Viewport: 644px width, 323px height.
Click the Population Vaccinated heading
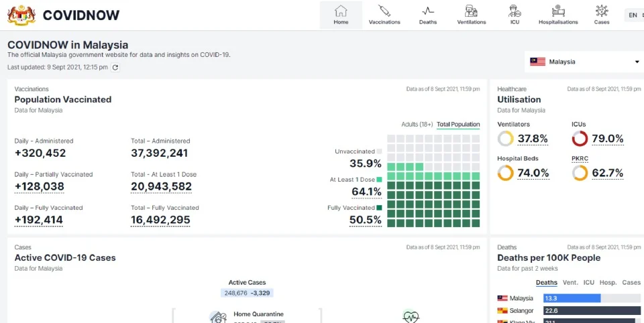(63, 99)
